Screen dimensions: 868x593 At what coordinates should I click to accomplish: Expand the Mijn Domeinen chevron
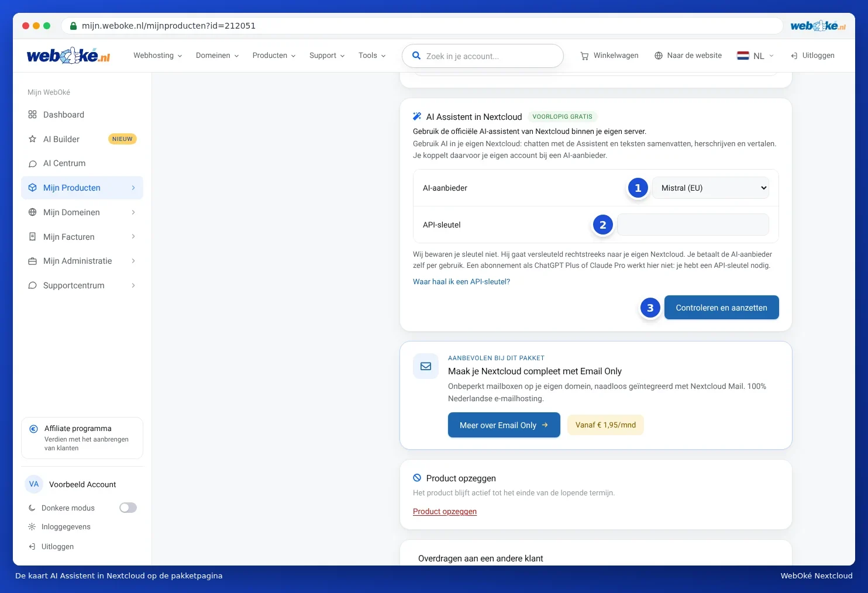coord(133,212)
